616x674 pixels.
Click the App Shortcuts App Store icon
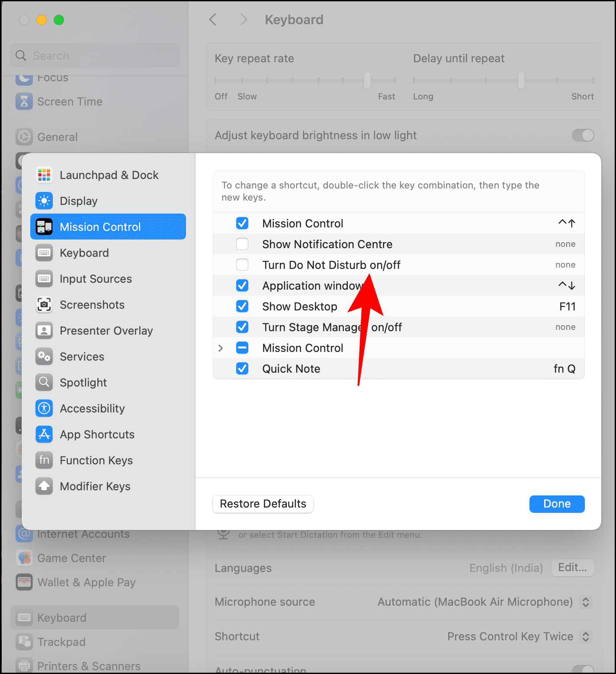pyautogui.click(x=44, y=434)
